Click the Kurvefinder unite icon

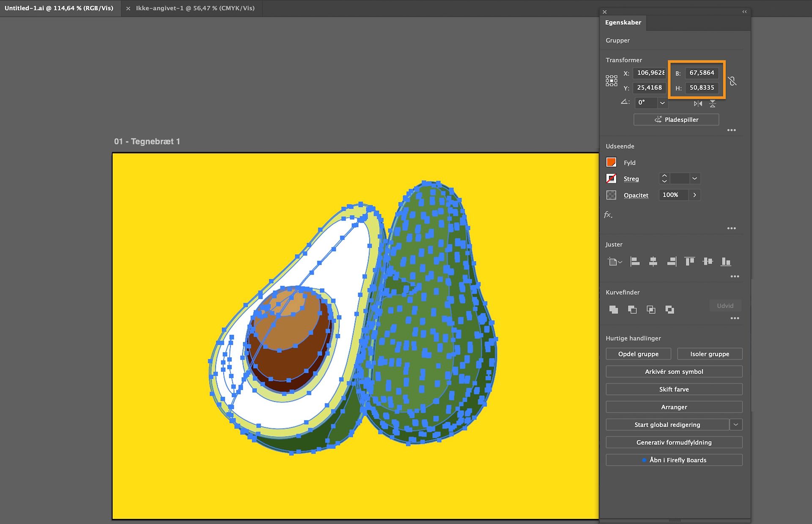click(614, 309)
